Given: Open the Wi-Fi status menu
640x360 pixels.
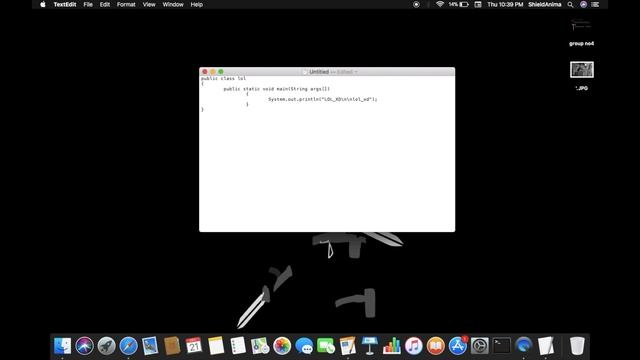Looking at the screenshot, I should 440,4.
